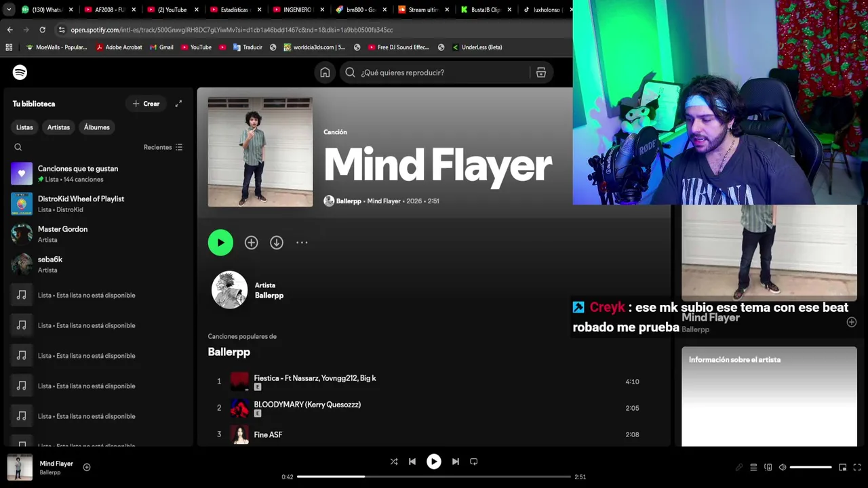
Task: Click the song progress bar
Action: coord(434,476)
